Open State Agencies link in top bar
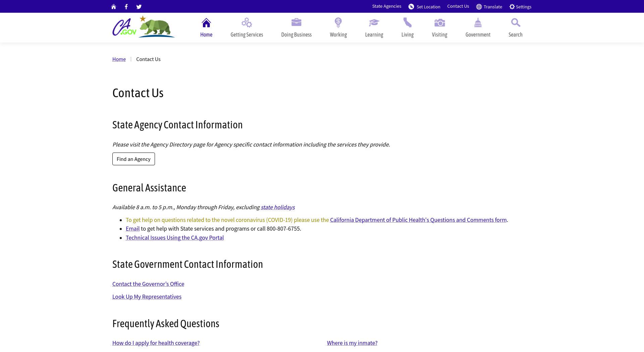Viewport: 644px width, 352px height. pyautogui.click(x=386, y=6)
